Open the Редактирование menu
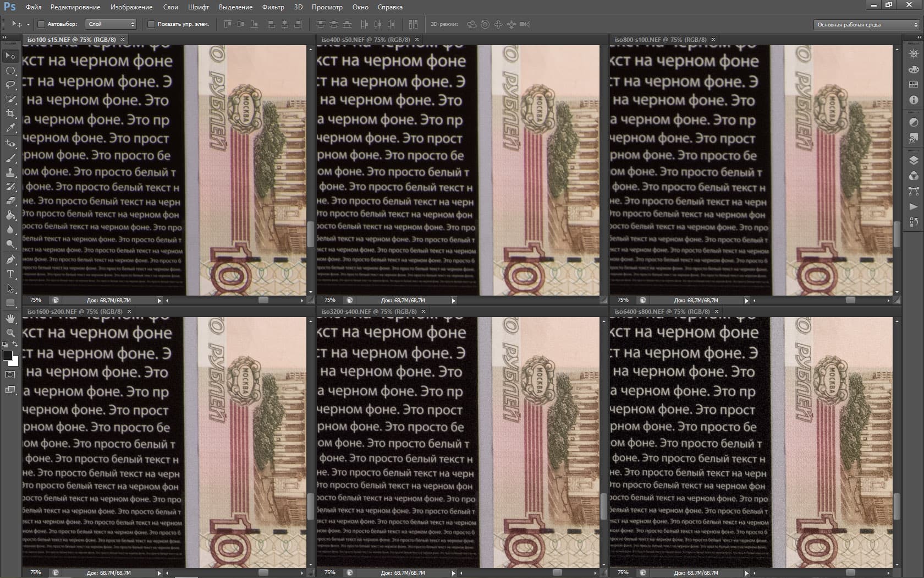 tap(75, 7)
